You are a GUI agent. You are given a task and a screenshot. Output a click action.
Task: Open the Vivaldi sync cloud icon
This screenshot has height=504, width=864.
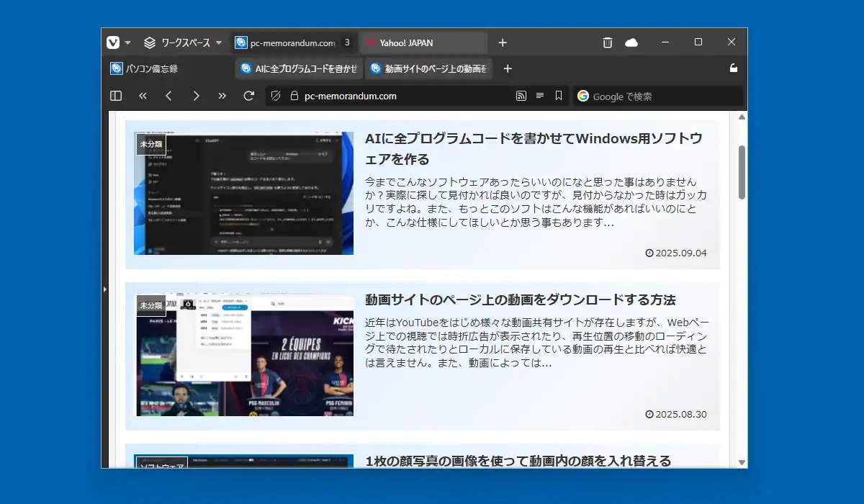(631, 42)
